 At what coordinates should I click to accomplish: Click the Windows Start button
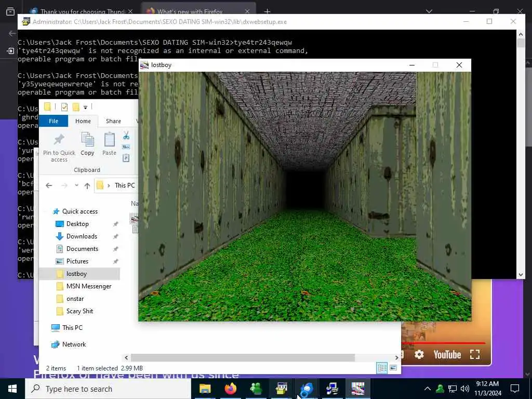tap(12, 389)
